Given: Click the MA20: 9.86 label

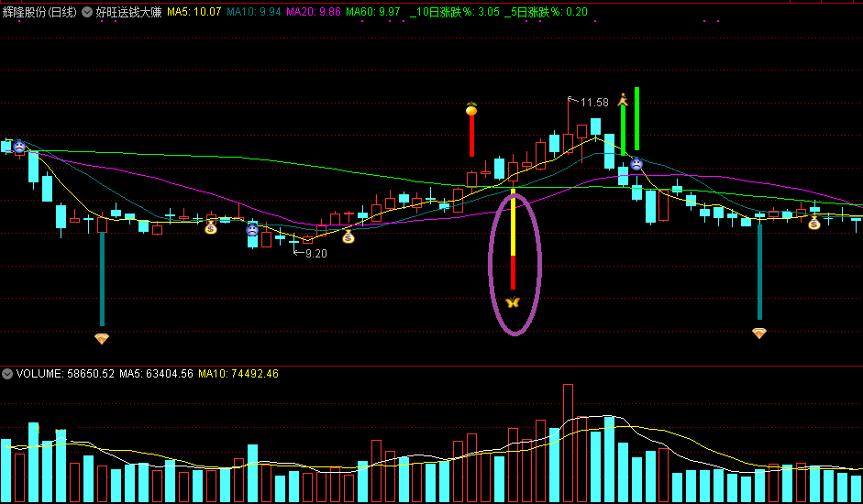Looking at the screenshot, I should [x=314, y=12].
